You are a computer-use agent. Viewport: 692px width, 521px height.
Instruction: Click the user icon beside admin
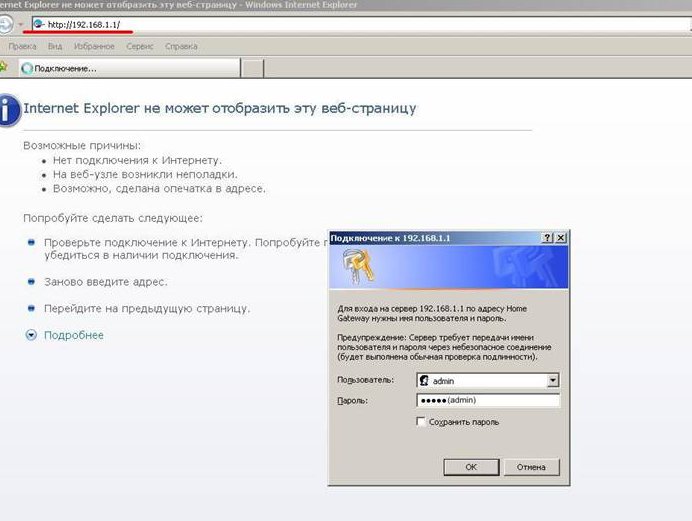point(424,381)
